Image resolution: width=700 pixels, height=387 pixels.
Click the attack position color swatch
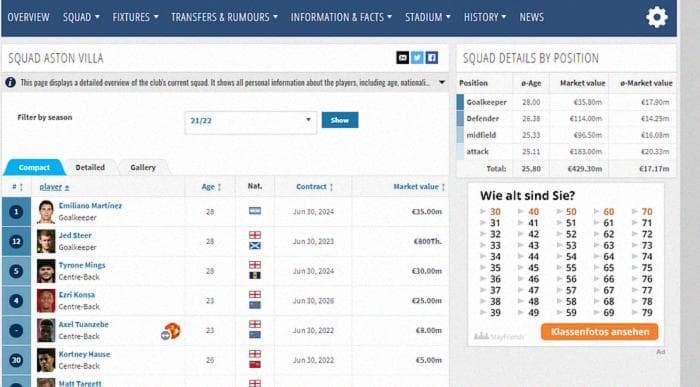(x=460, y=151)
